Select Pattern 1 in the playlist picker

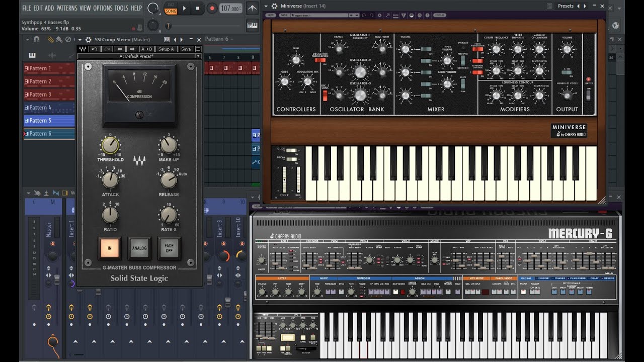tap(49, 68)
